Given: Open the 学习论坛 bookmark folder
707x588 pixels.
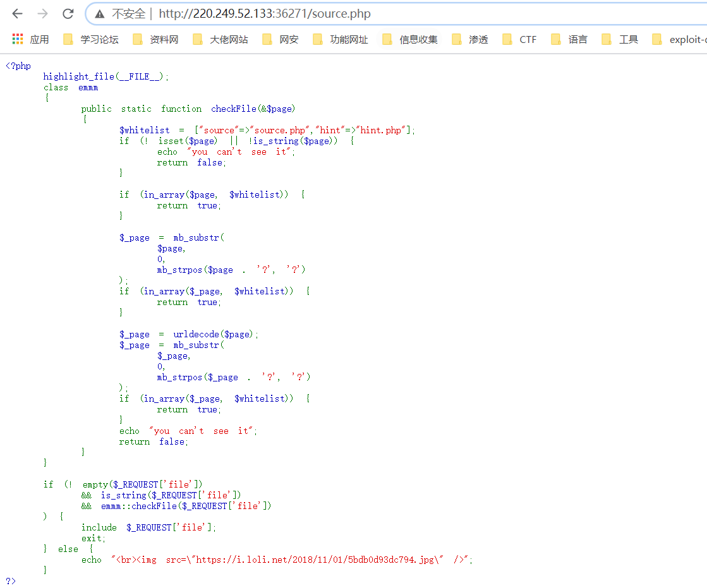Looking at the screenshot, I should 90,40.
